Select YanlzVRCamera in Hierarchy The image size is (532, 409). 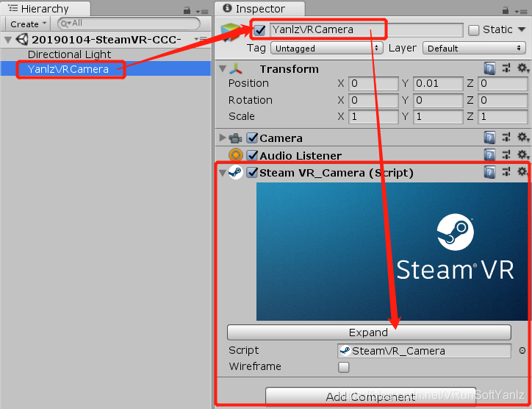[x=68, y=69]
